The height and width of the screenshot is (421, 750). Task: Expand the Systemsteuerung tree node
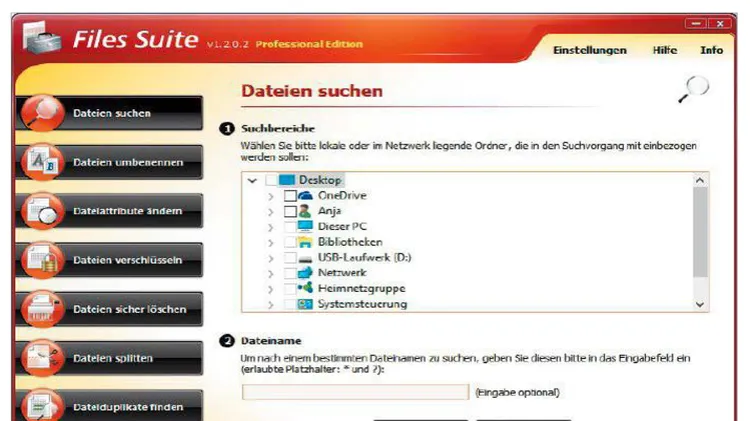click(271, 305)
